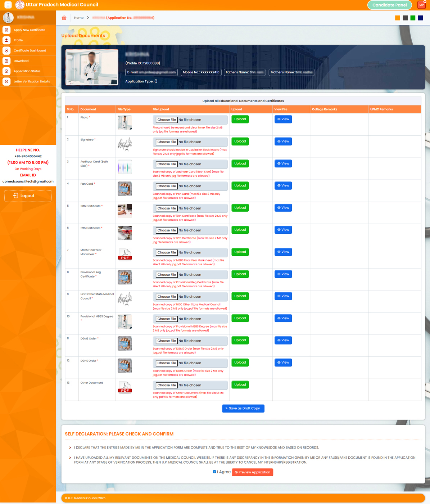View the uploaded Signature file
The height and width of the screenshot is (504, 430).
click(283, 141)
